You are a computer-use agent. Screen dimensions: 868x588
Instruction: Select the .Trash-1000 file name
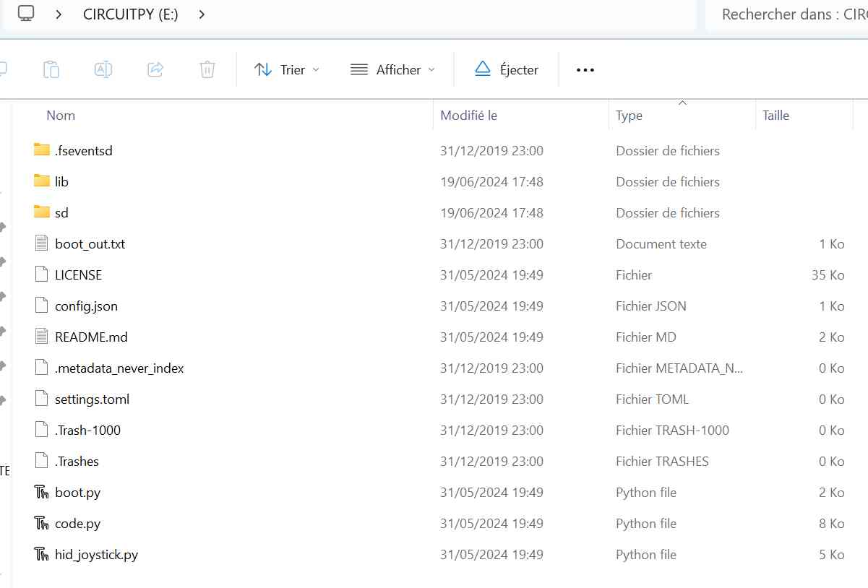coord(88,431)
